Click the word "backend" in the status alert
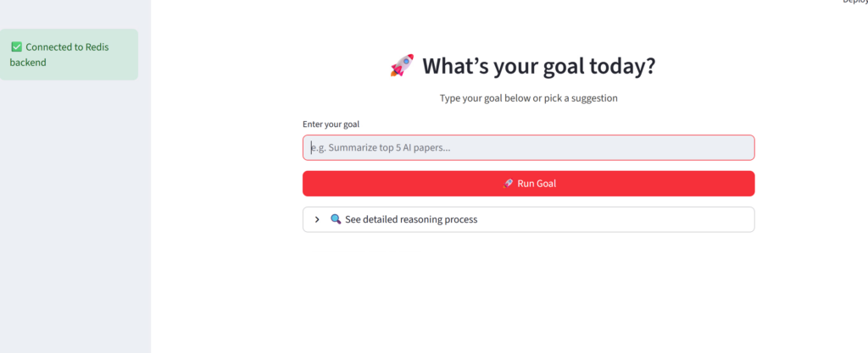The image size is (868, 353). pos(28,63)
